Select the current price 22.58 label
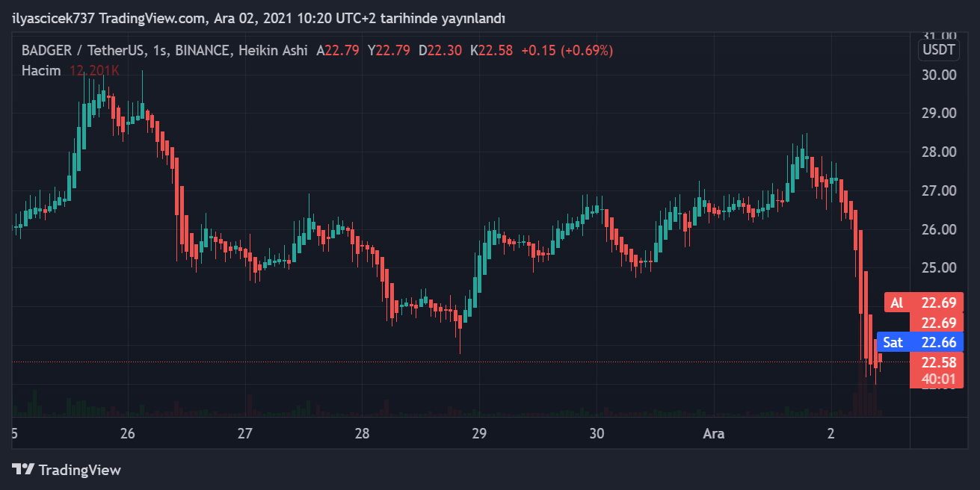Screen dimensions: 980x490 click(939, 362)
